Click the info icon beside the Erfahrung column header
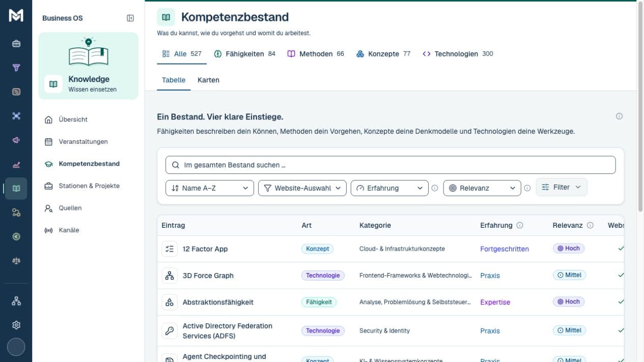 [520, 225]
